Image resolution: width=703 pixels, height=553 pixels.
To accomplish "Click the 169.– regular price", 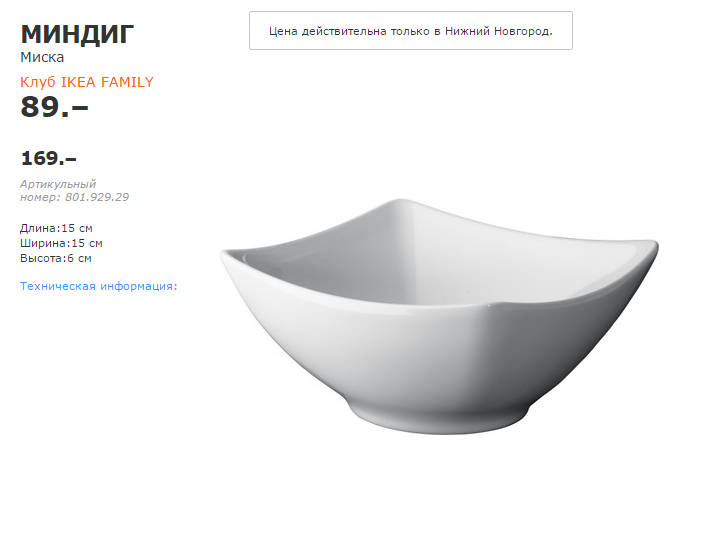I will (x=48, y=158).
